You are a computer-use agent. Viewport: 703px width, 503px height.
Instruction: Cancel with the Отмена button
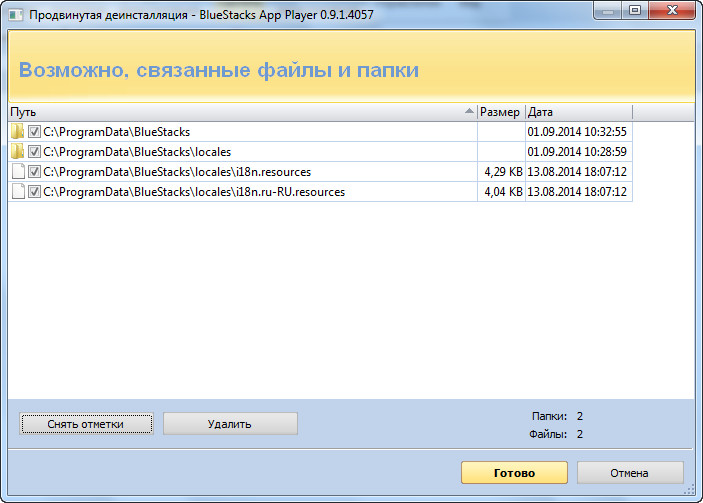[x=630, y=473]
